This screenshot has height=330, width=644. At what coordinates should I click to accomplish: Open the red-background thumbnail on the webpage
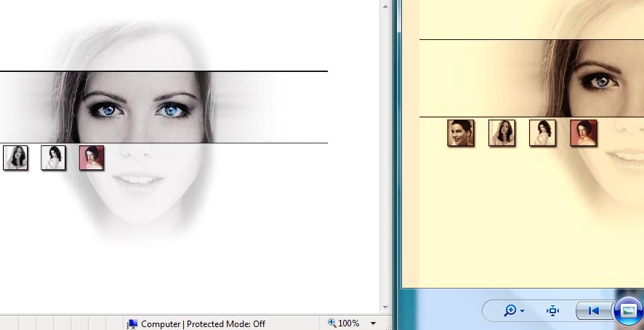pyautogui.click(x=91, y=158)
